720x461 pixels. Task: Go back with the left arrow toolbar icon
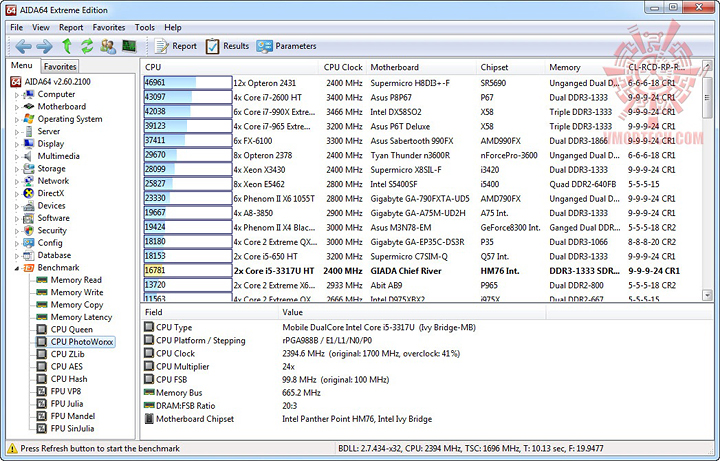23,46
